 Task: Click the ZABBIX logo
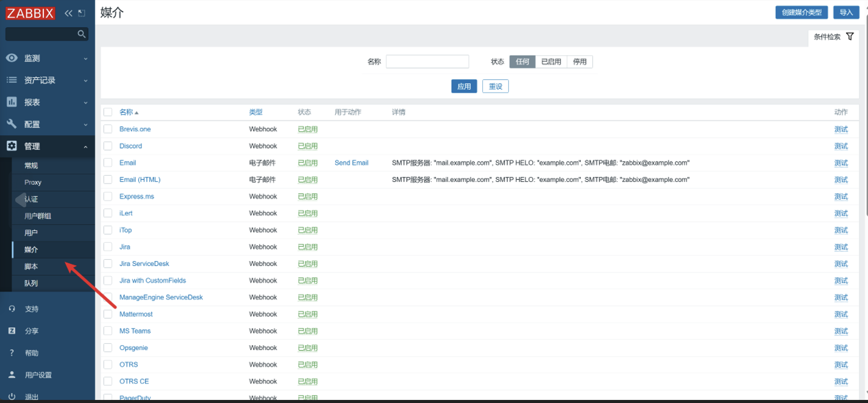[x=30, y=13]
